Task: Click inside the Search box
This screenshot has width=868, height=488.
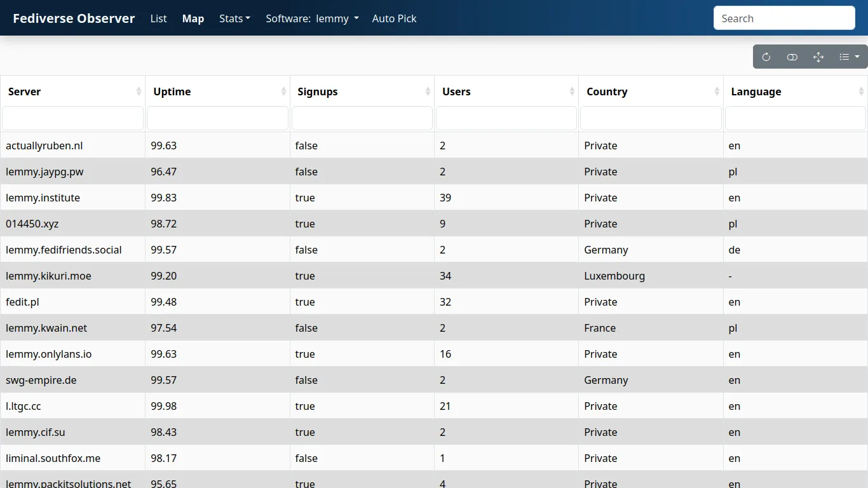Action: pos(783,18)
